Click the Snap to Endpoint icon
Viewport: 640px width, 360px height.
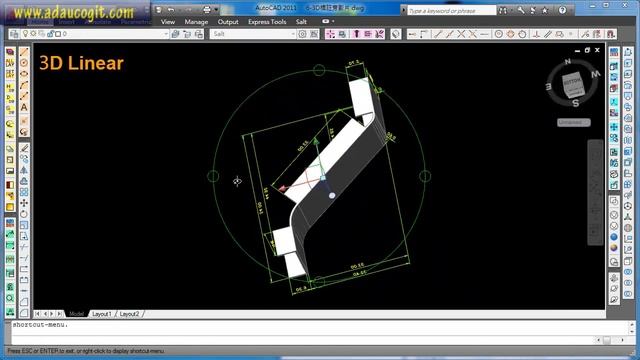pos(438,34)
